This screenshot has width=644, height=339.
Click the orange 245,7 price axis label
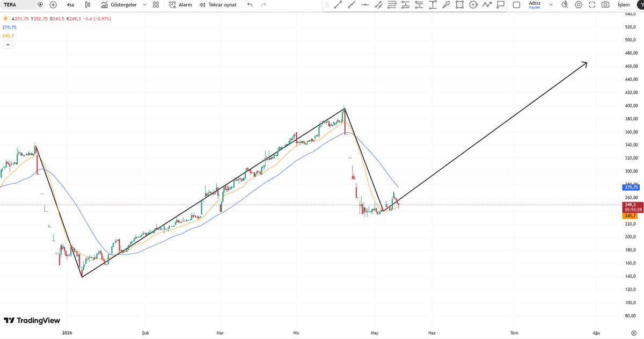click(x=631, y=215)
